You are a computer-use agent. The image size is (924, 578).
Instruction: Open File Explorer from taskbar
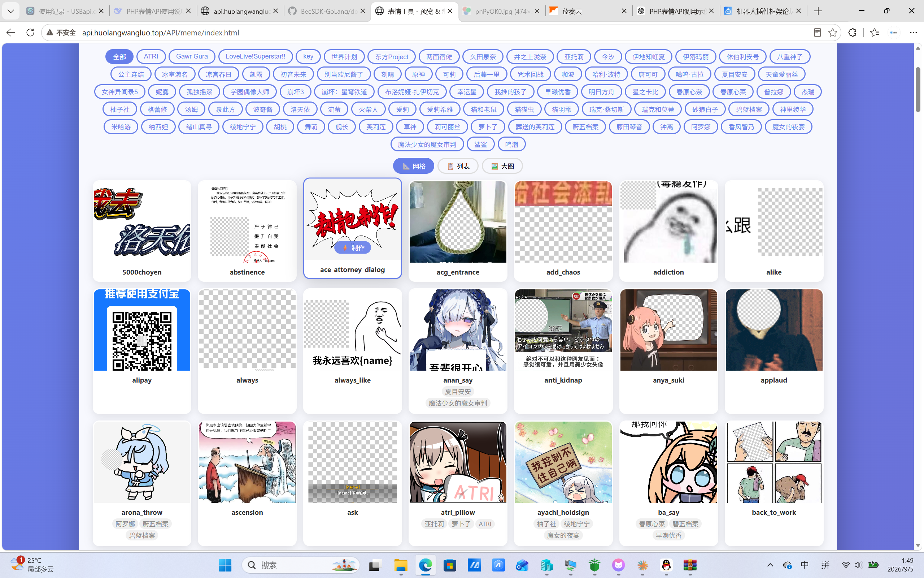click(x=401, y=565)
